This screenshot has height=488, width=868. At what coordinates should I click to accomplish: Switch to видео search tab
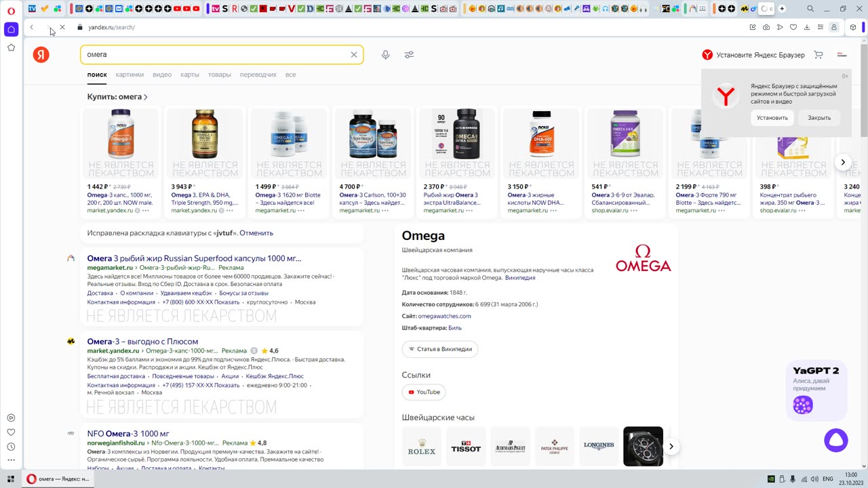click(162, 75)
